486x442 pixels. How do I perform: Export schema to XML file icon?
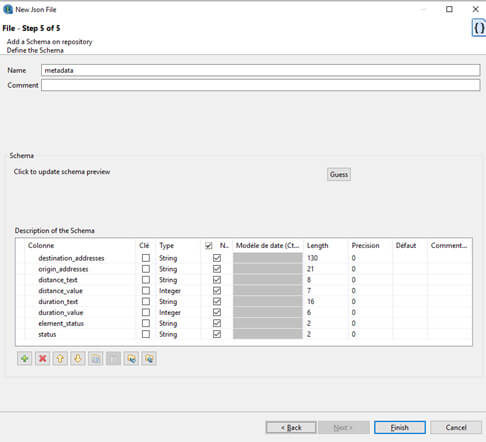149,359
